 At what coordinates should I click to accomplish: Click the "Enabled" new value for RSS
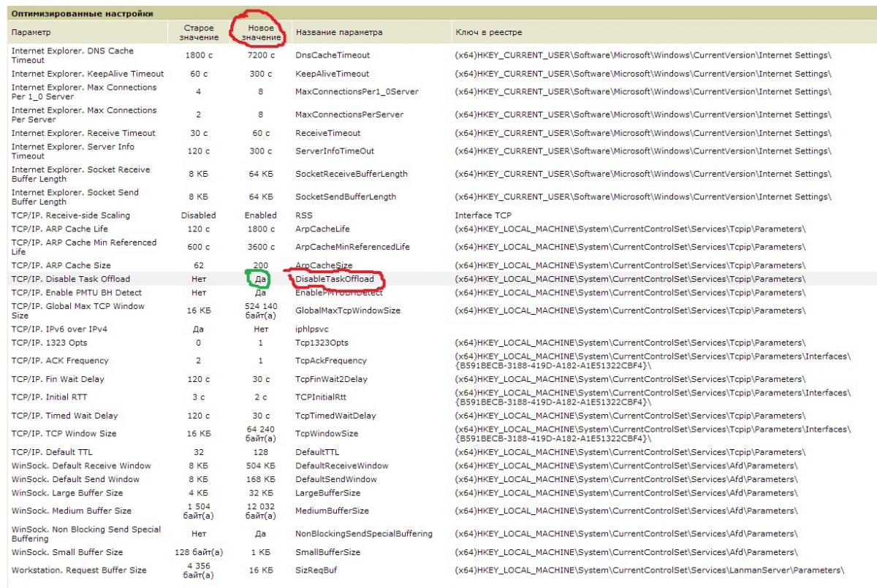coord(261,215)
